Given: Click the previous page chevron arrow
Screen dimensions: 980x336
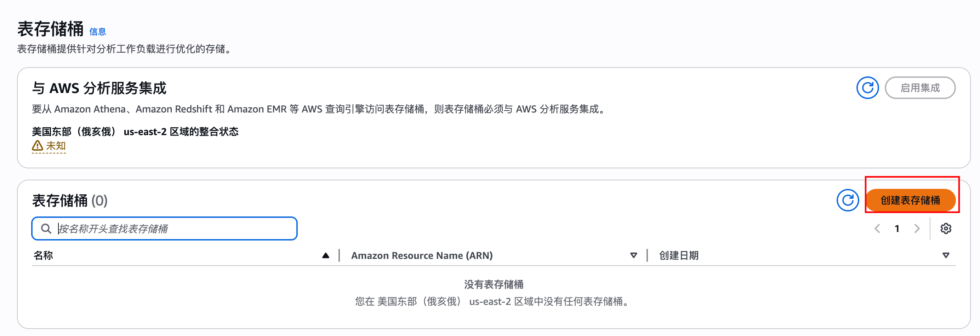Looking at the screenshot, I should coord(877,228).
